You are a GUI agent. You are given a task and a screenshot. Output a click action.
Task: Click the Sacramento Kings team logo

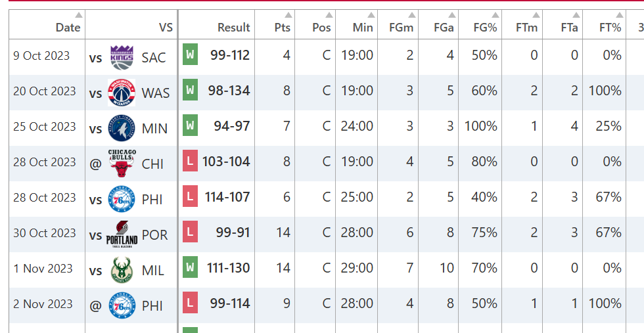(122, 57)
